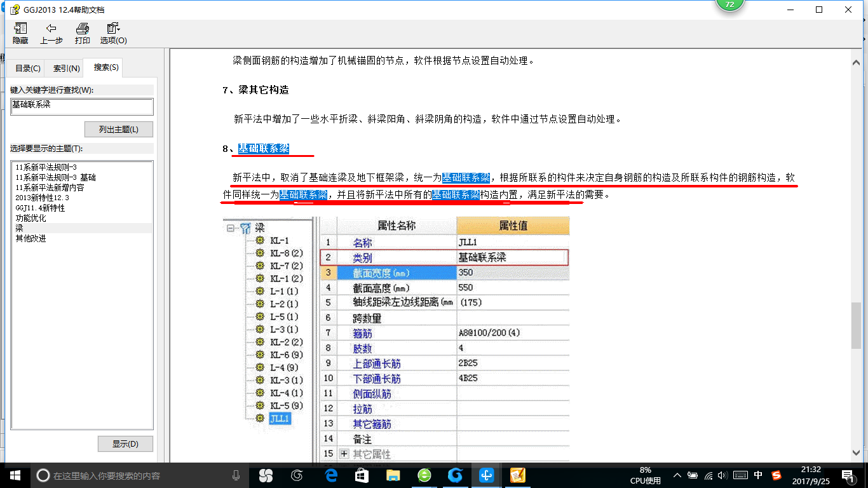Open the Wi-Fi network tray icon
This screenshot has height=488, width=868.
[709, 475]
